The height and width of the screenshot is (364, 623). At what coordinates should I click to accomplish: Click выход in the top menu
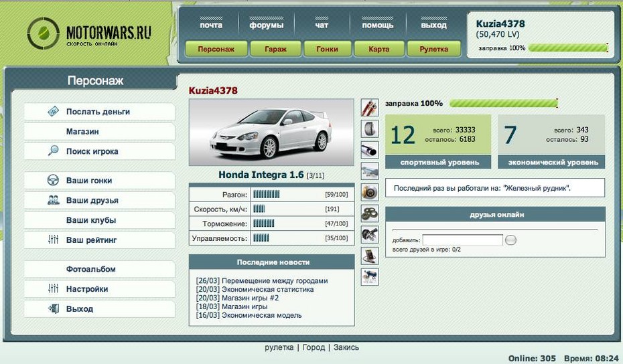tap(434, 25)
